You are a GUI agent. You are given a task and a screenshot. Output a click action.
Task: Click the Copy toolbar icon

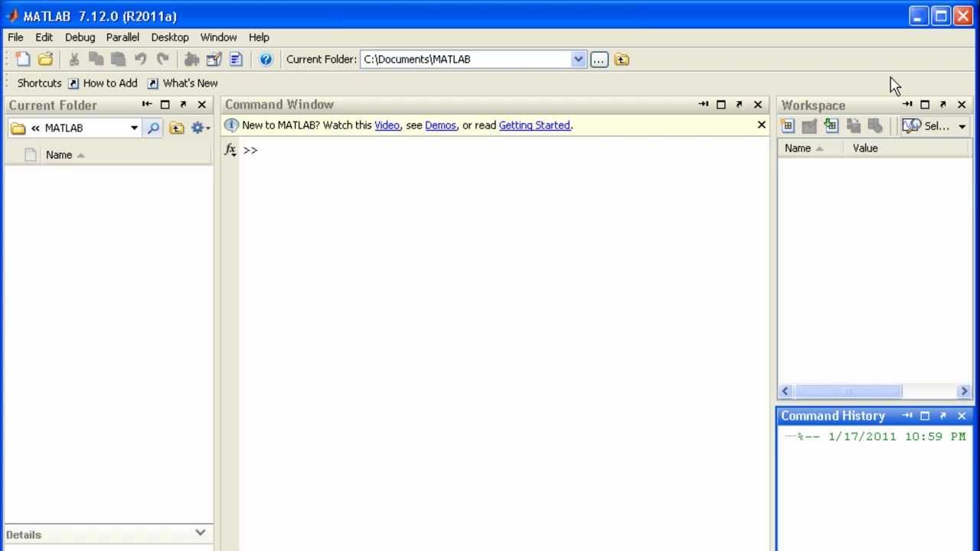(96, 59)
